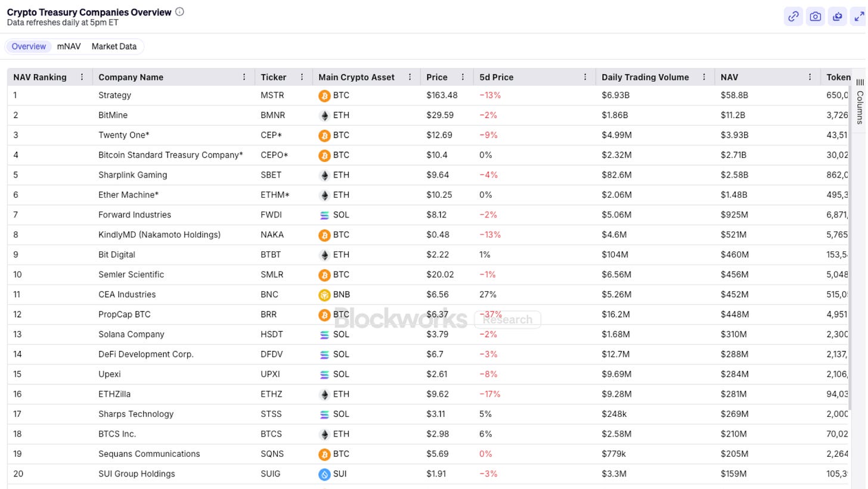Open Ticker column menu dots
This screenshot has width=868, height=489.
pos(302,77)
